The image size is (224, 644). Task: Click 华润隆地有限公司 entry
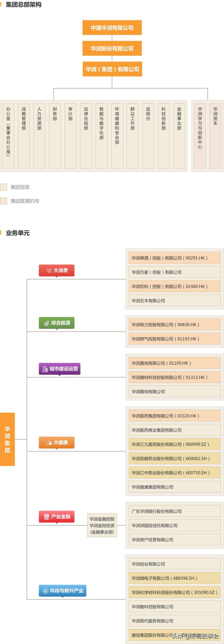point(174,392)
